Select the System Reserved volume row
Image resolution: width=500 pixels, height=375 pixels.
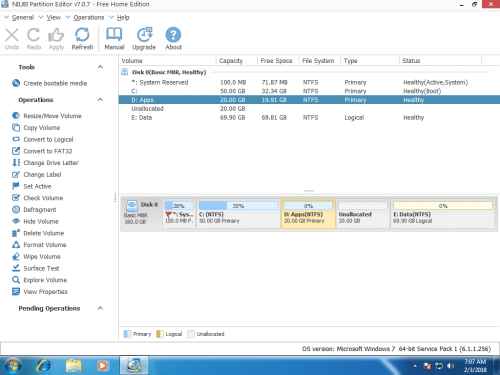309,82
